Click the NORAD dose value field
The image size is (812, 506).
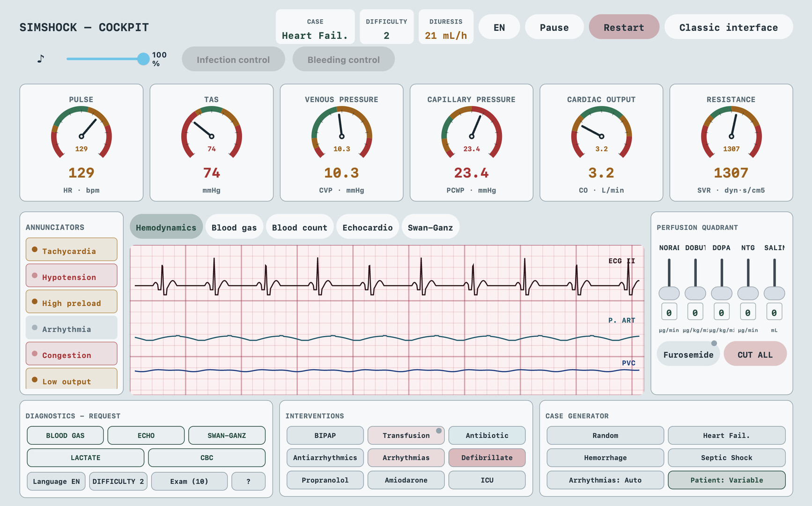[x=669, y=312]
